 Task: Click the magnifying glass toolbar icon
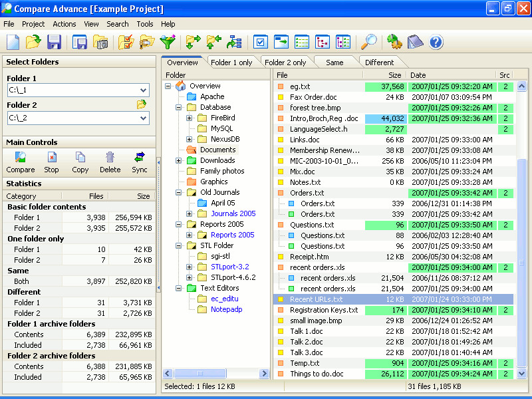368,43
